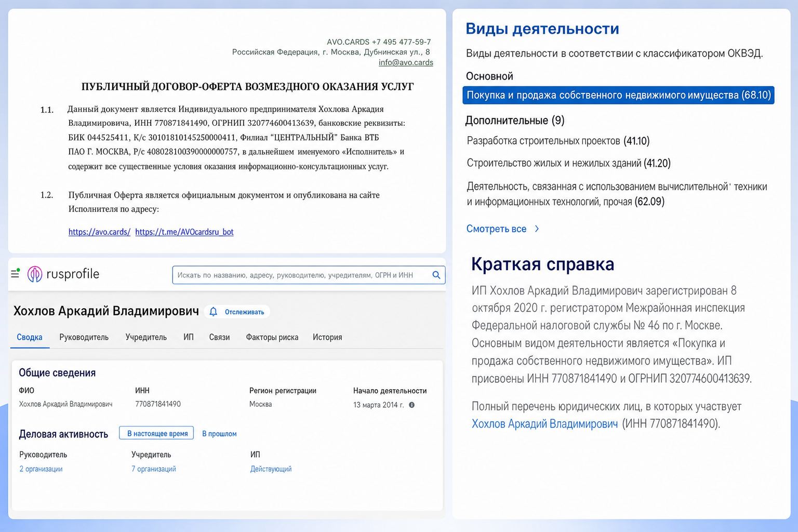
Task: Click the Дополнительные (9) label
Action: (x=515, y=121)
